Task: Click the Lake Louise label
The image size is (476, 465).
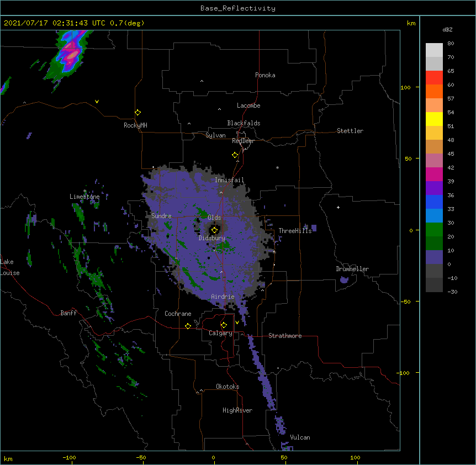Action: coord(10,267)
